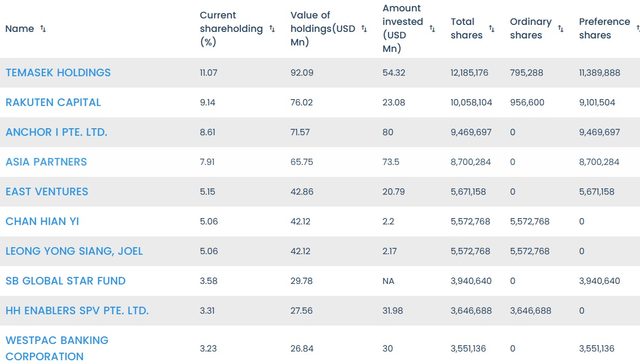Viewport: 640px width, 364px height.
Task: Open RAKUTEN CAPITAL link
Action: tap(53, 102)
